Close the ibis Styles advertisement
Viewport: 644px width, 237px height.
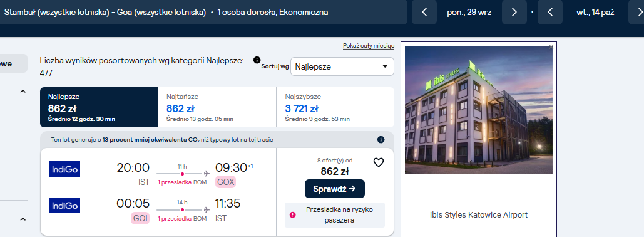click(551, 47)
